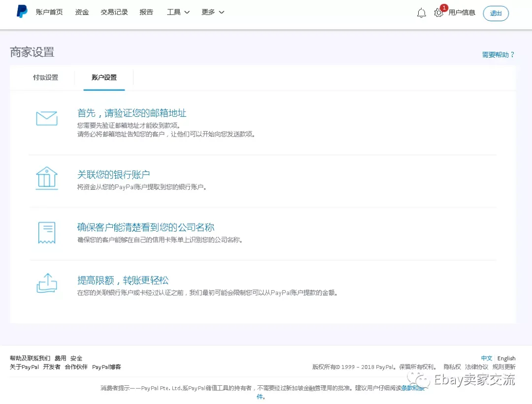
Task: Open 交易记录 in the navigation bar
Action: [x=114, y=12]
